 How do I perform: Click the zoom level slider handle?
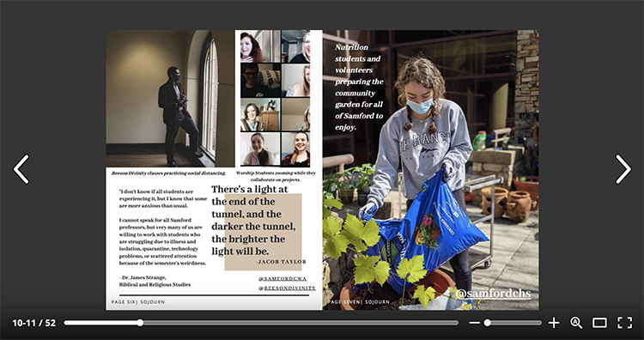point(487,323)
